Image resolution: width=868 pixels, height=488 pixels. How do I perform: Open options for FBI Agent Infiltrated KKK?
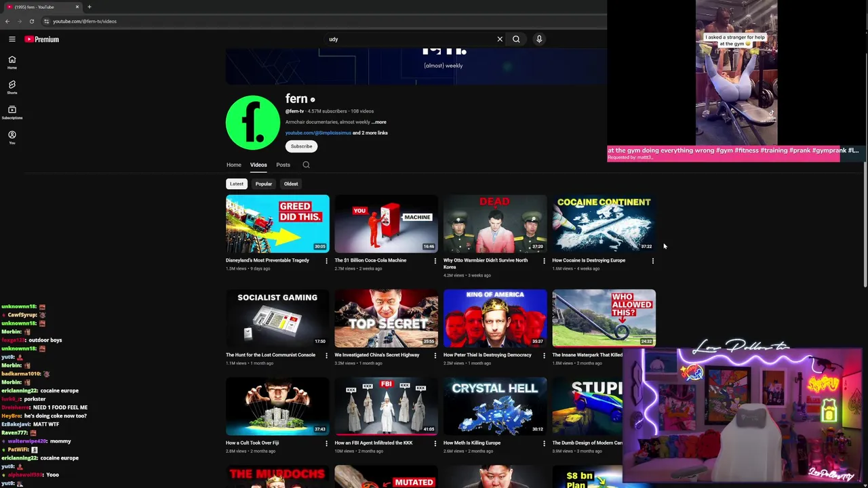435,444
